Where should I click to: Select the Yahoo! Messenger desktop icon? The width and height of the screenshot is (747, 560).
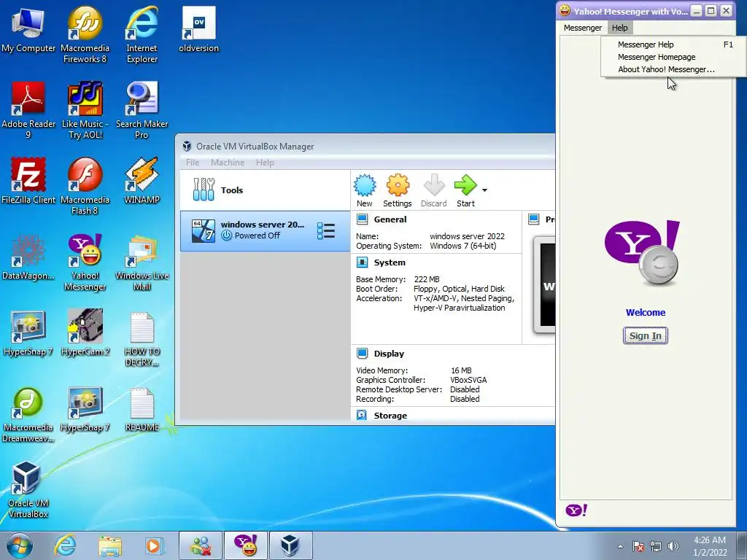click(85, 262)
